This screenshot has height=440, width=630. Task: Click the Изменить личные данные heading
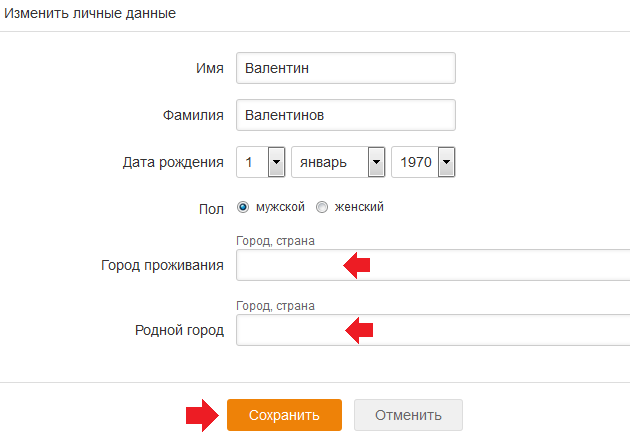[90, 13]
